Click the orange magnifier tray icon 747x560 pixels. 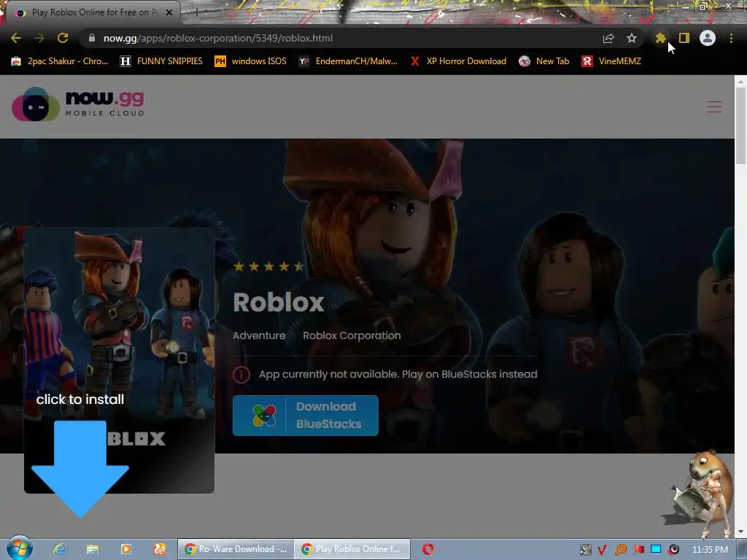pos(621,550)
